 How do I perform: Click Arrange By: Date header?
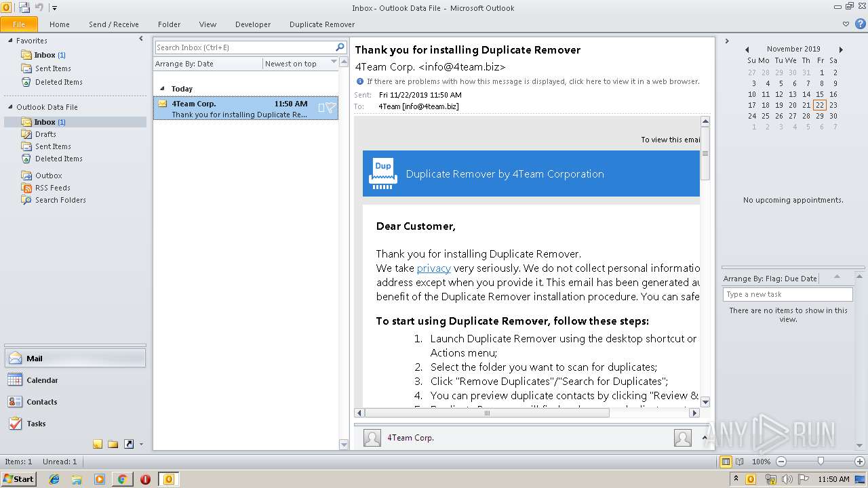click(x=208, y=64)
